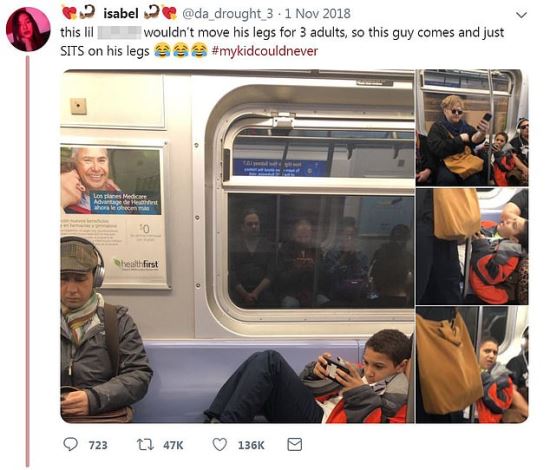Open bottom-right photo with tan bag

[x=472, y=364]
